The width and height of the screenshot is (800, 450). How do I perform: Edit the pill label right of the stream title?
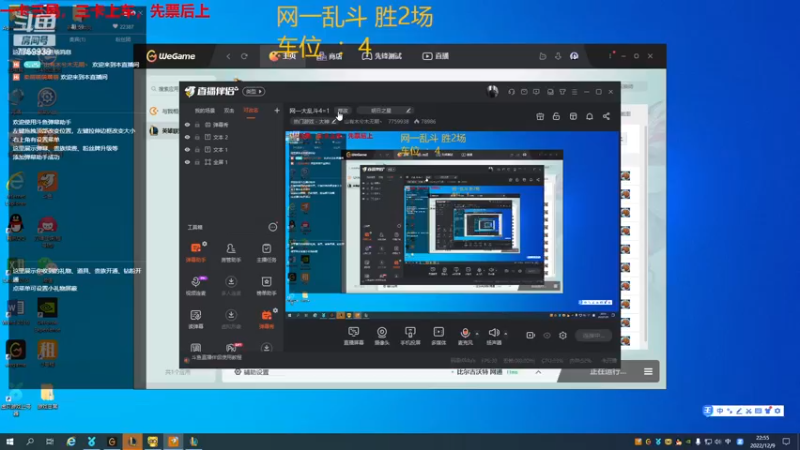pos(385,110)
